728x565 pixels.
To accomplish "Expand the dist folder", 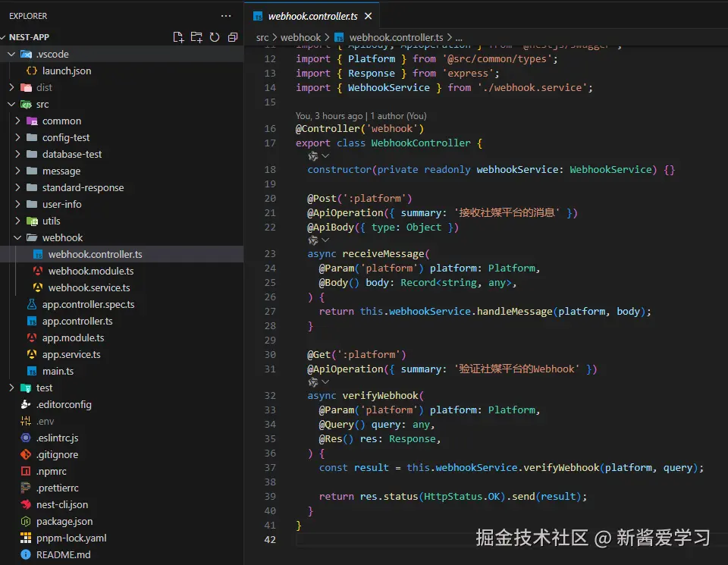I will (x=11, y=87).
